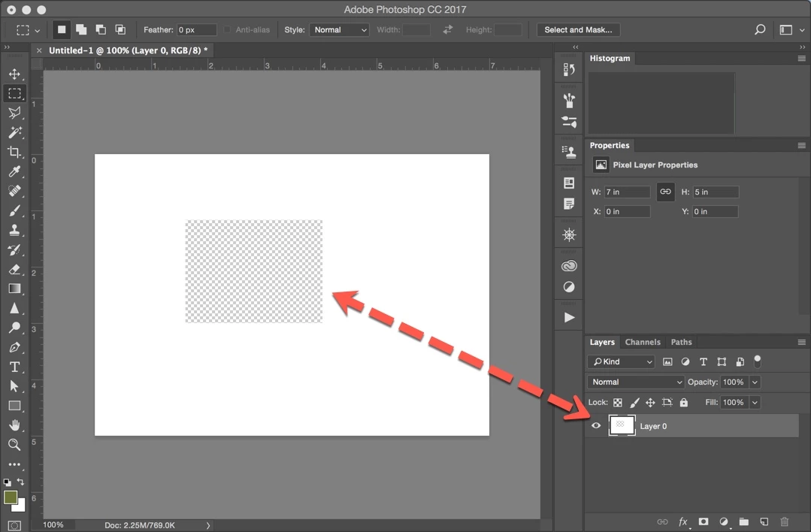Select the Path Selection tool
This screenshot has height=532, width=811.
14,386
